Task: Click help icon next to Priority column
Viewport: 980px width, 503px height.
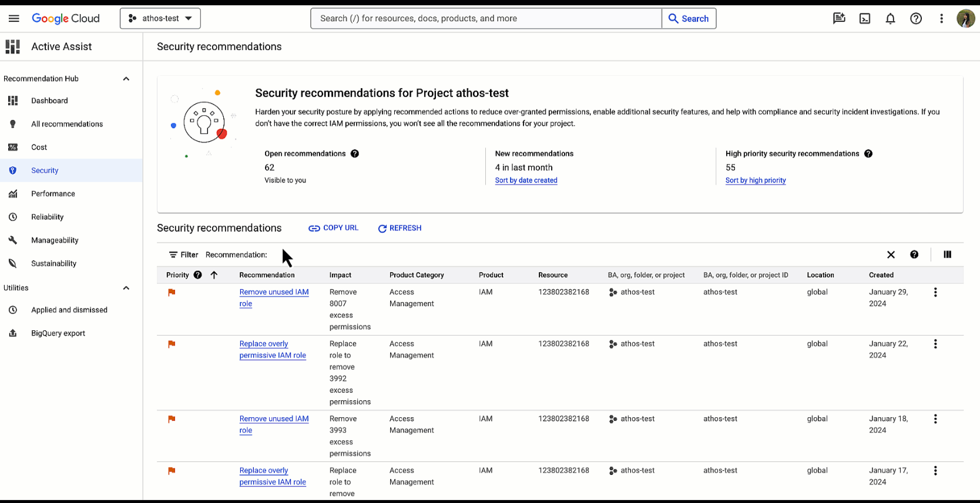Action: pyautogui.click(x=198, y=275)
